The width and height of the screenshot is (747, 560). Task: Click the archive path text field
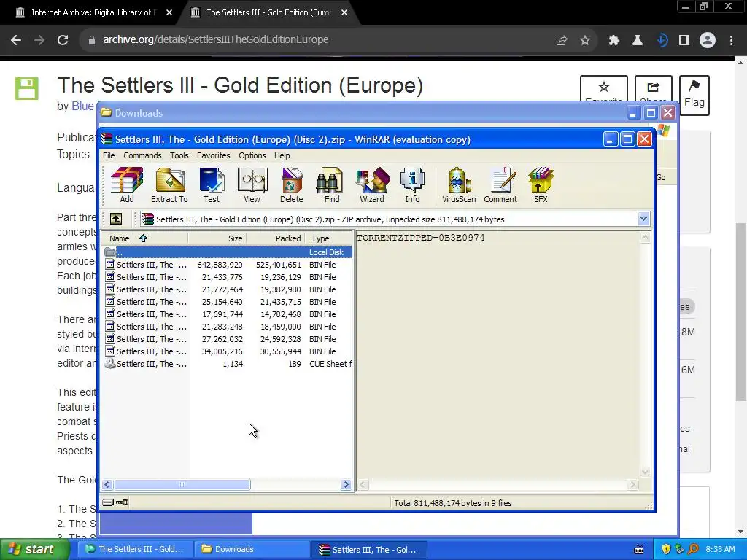click(390, 219)
